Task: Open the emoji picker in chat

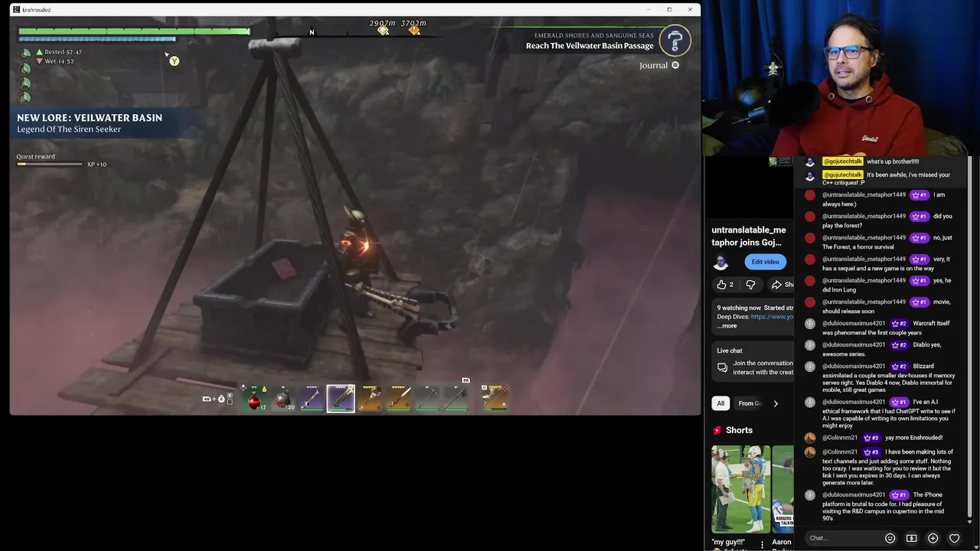Action: (x=890, y=538)
